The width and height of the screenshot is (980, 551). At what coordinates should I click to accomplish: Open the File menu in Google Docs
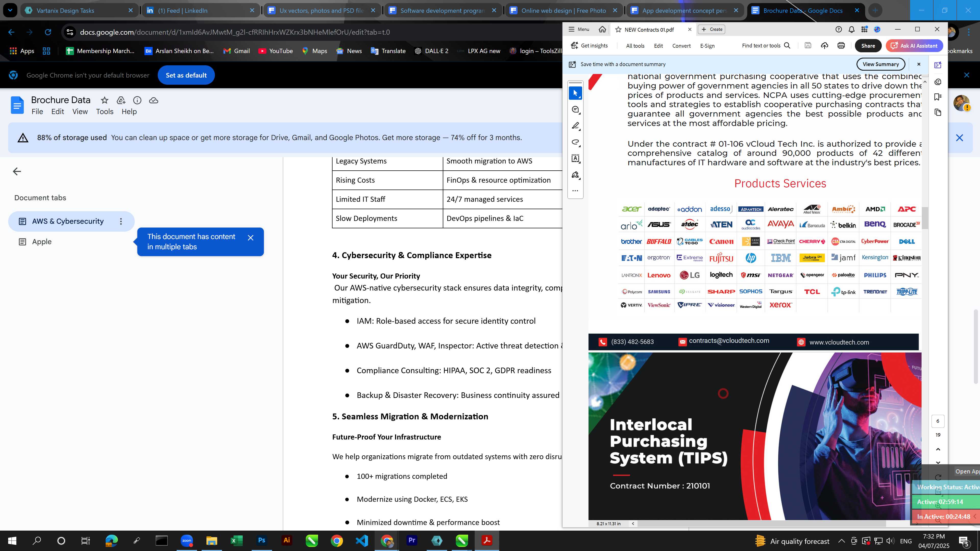[x=37, y=111]
